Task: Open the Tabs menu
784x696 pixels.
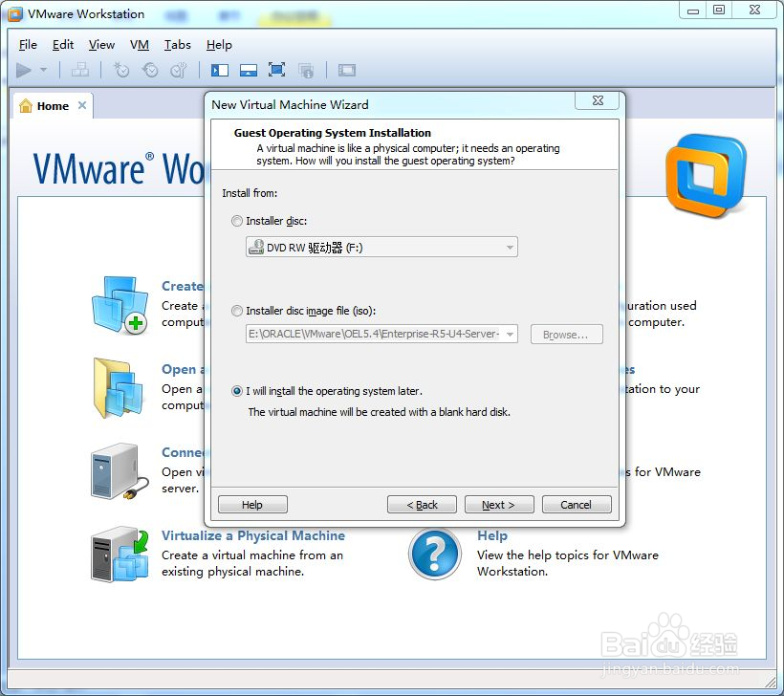Action: tap(178, 45)
